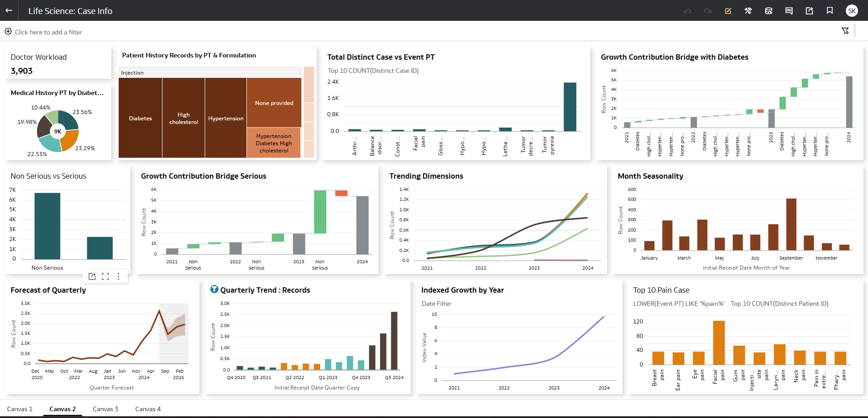The height and width of the screenshot is (418, 868).
Task: Click the 'Quarter Forecast' axis label
Action: point(112,388)
